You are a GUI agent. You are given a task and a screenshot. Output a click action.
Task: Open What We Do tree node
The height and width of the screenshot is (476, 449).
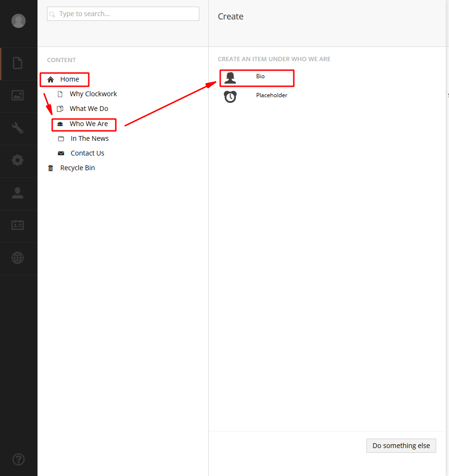click(x=89, y=109)
